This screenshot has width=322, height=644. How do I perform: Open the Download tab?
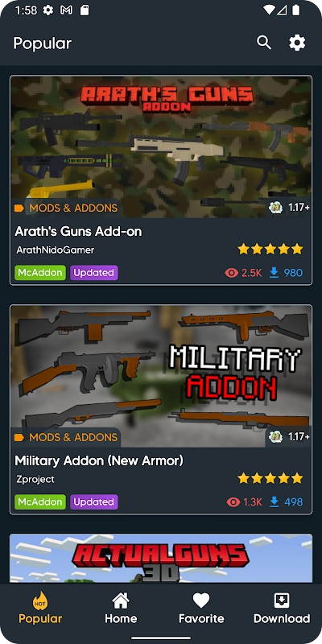282,609
